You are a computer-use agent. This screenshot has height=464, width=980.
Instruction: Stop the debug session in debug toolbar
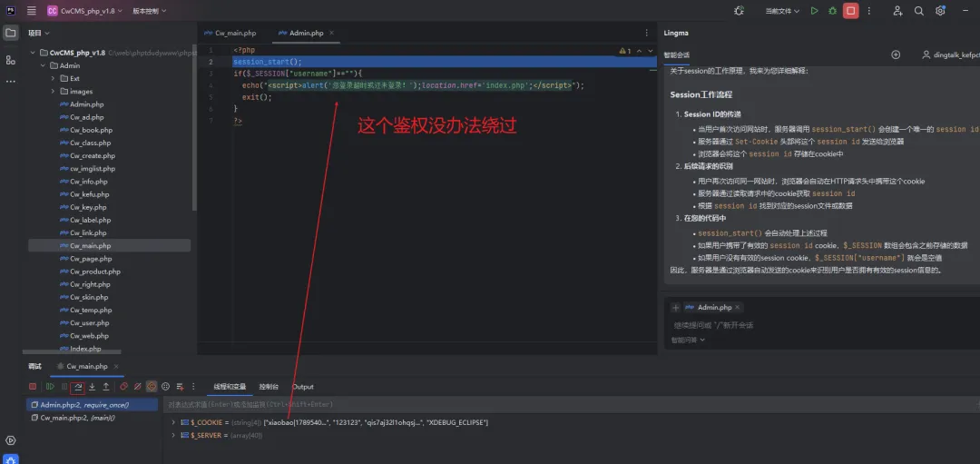pos(33,387)
